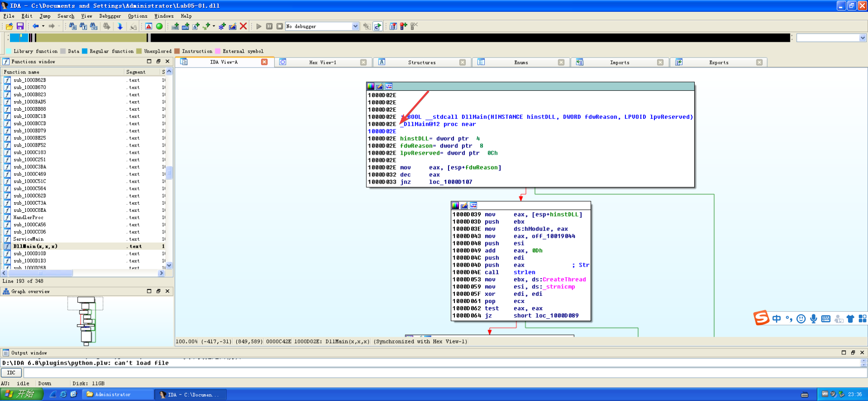This screenshot has height=401, width=868.
Task: Click the green-plus CODE convert icon
Action: 175,26
